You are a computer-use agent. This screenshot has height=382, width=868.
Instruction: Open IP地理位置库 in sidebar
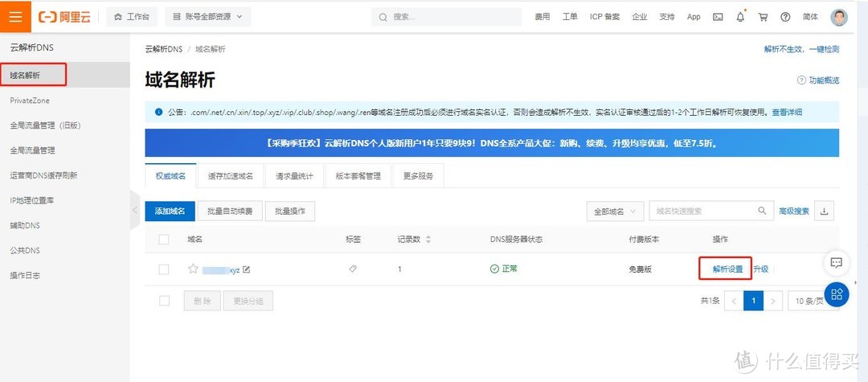tap(32, 200)
